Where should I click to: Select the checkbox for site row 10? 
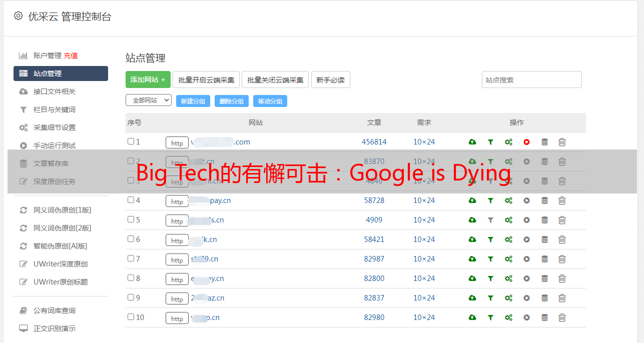(131, 317)
